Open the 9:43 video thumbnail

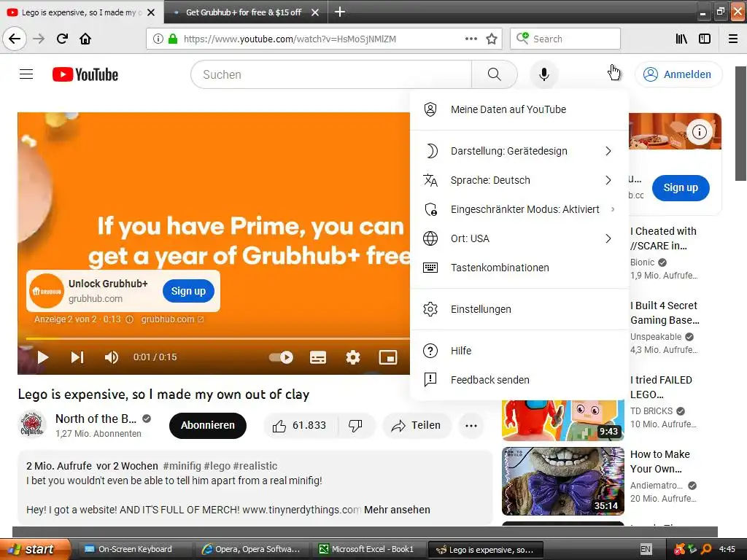(x=562, y=421)
